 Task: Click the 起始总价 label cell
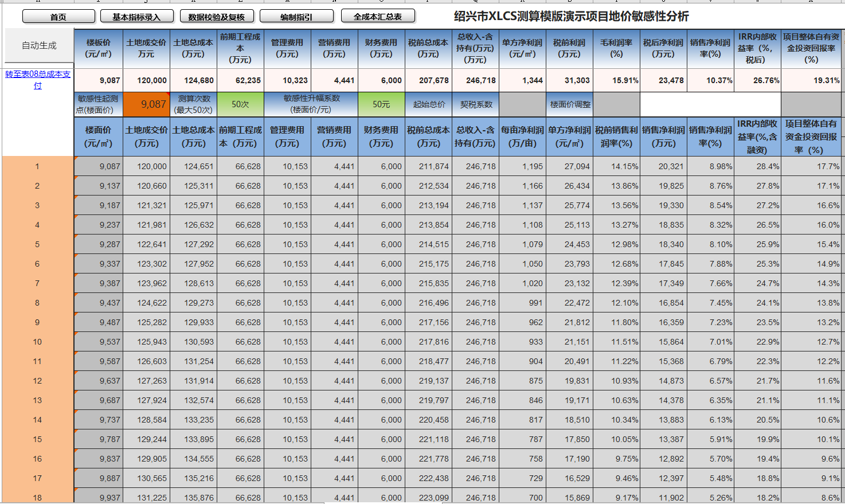tap(429, 104)
